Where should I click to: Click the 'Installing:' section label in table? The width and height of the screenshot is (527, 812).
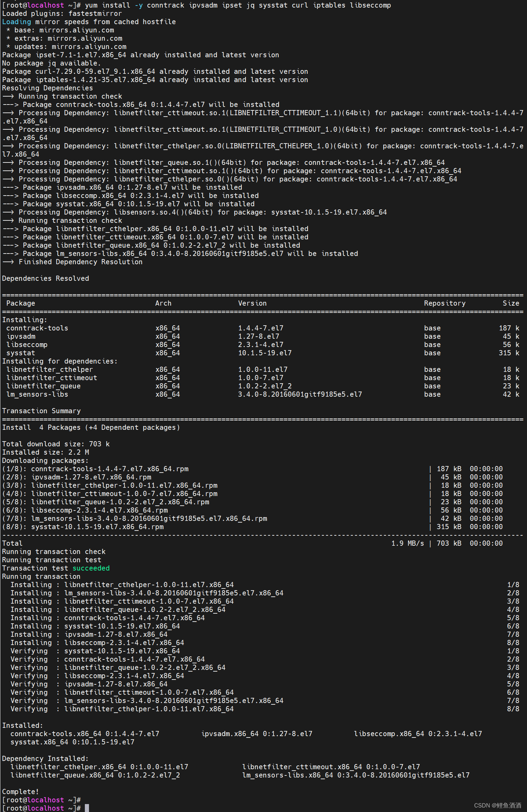(25, 320)
